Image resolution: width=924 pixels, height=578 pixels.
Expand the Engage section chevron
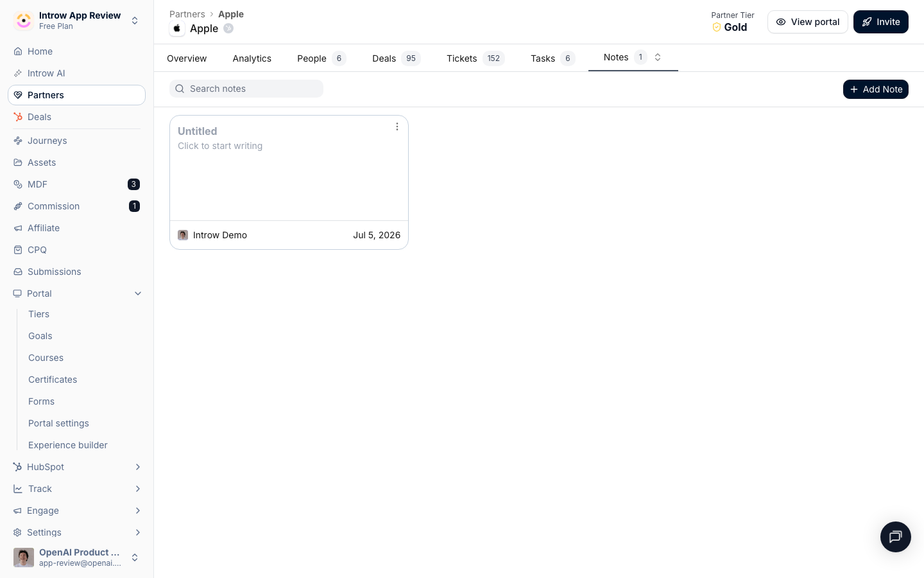138,511
